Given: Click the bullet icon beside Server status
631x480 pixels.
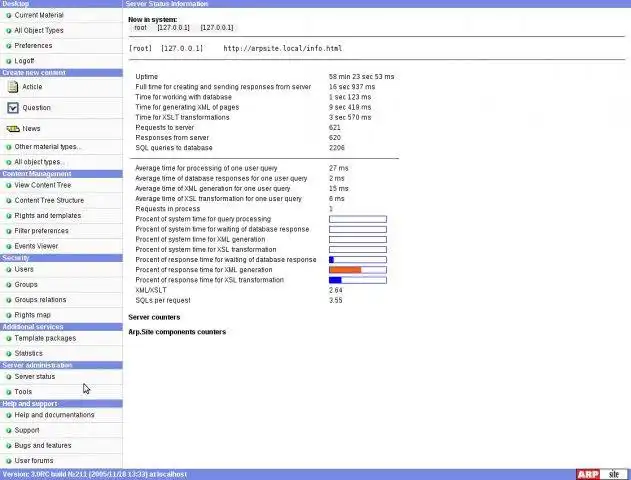Looking at the screenshot, I should click(8, 377).
